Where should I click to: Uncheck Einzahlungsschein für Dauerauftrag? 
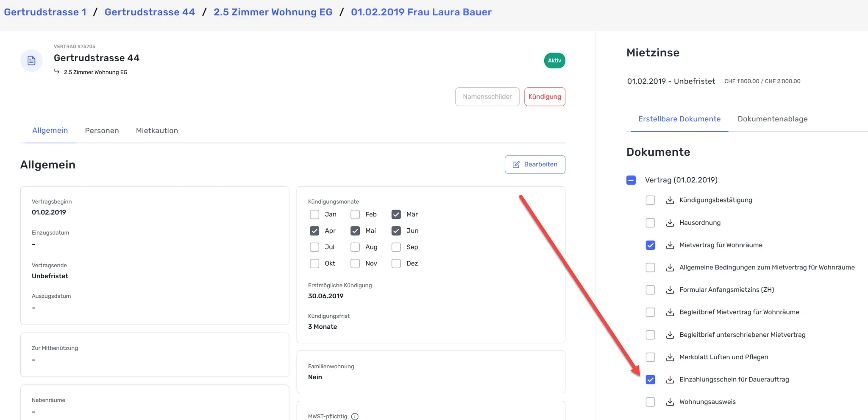[x=650, y=380]
